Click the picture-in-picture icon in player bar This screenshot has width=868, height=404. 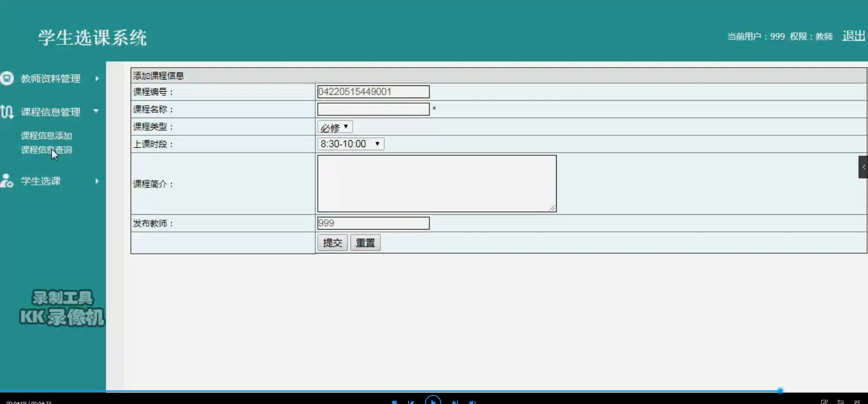click(824, 402)
